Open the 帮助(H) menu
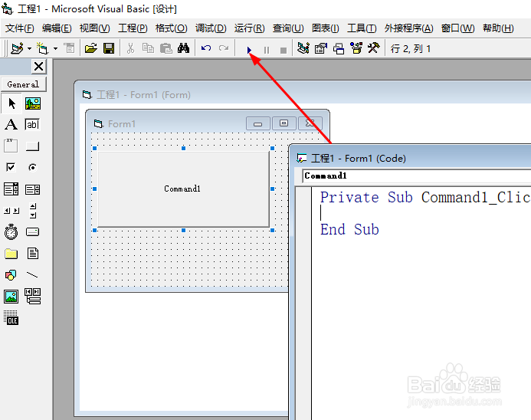The width and height of the screenshot is (531, 420). coord(498,28)
